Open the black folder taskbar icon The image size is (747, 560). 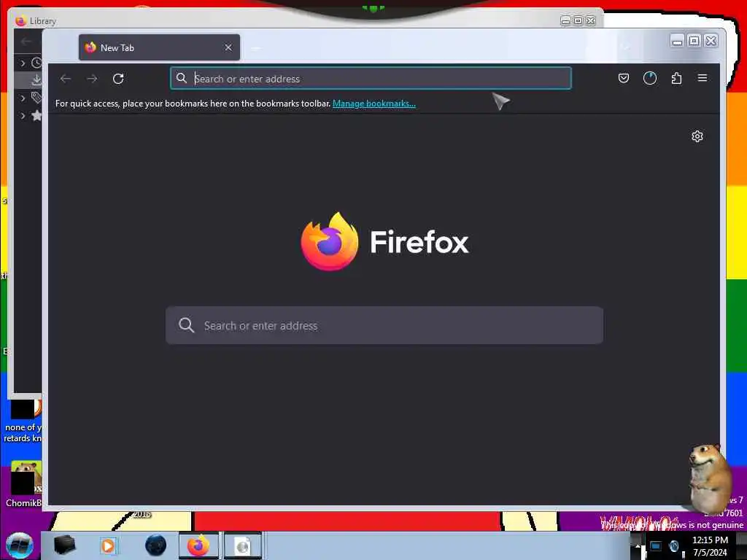pyautogui.click(x=64, y=545)
